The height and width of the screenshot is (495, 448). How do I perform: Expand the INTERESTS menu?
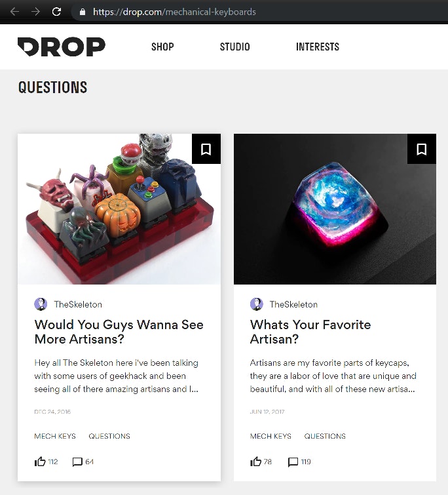(318, 47)
